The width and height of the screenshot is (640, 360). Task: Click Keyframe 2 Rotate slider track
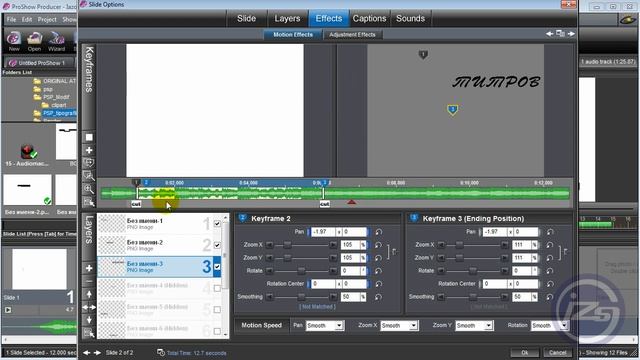[x=301, y=271]
